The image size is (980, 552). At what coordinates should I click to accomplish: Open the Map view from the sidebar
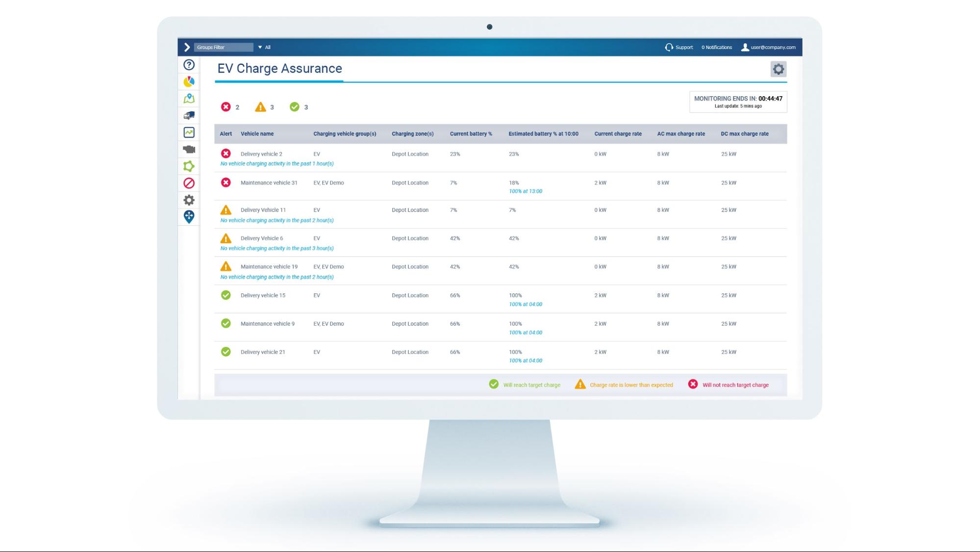pyautogui.click(x=189, y=98)
